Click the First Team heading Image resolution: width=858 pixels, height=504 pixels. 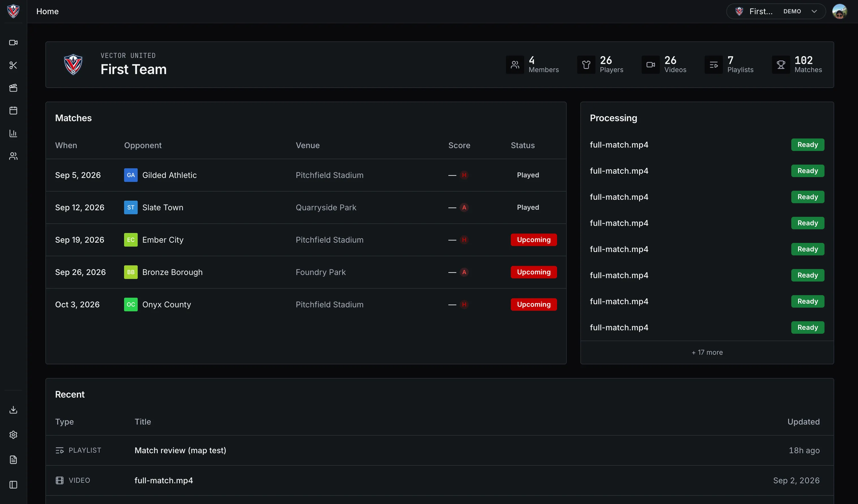pos(133,70)
